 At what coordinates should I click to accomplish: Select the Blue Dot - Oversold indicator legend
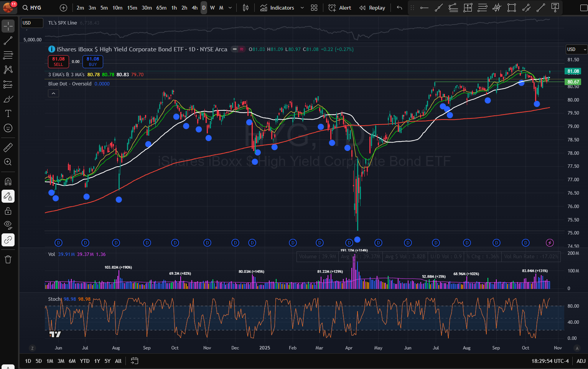coord(70,84)
